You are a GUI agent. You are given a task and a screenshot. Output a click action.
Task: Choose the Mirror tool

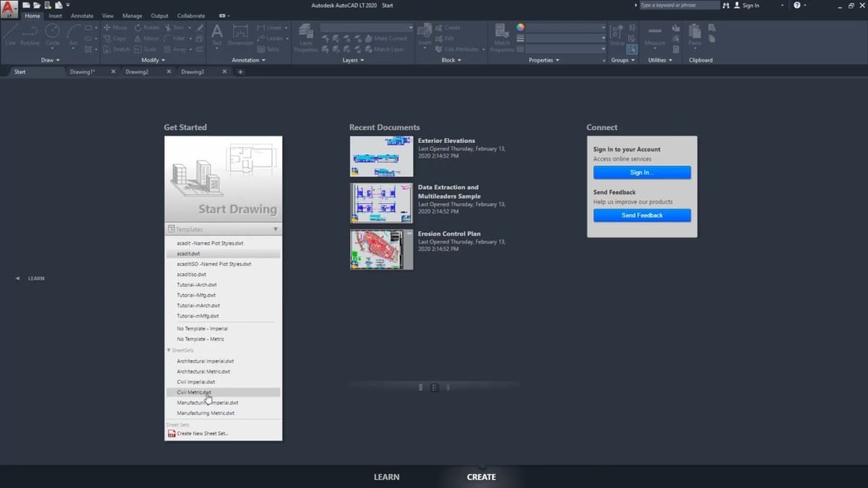pos(147,38)
